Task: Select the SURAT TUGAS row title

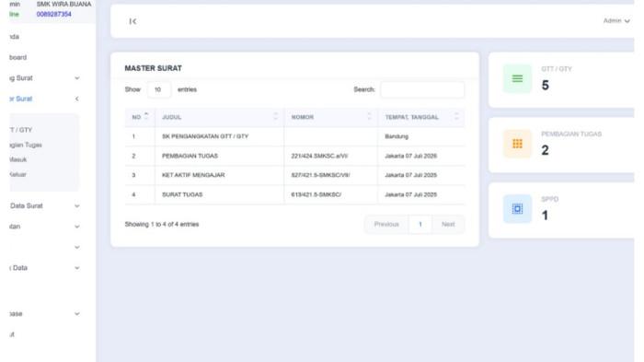Action: (182, 194)
